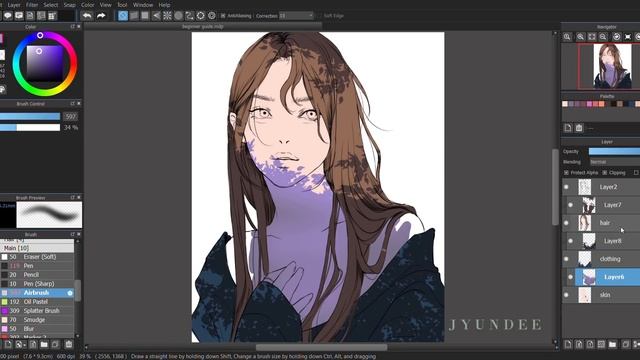Click the Navigator preview thumbnail
This screenshot has width=640, height=360.
[611, 66]
